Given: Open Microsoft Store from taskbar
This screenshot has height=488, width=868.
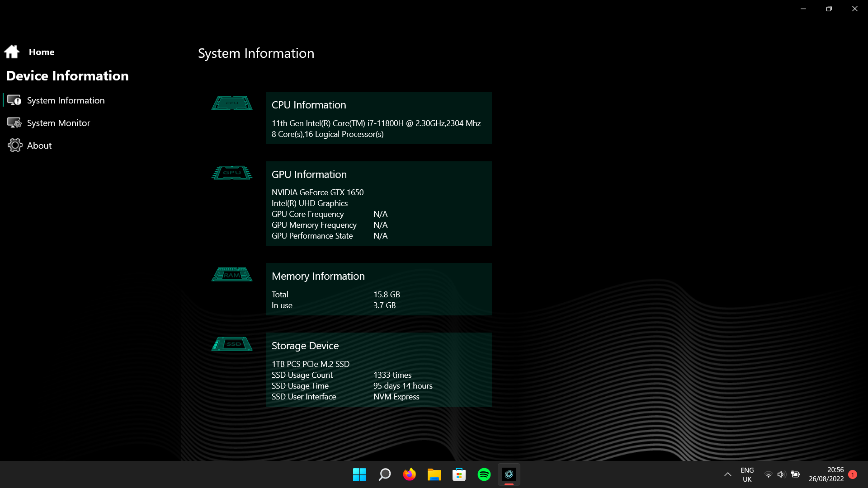Looking at the screenshot, I should click(x=459, y=474).
